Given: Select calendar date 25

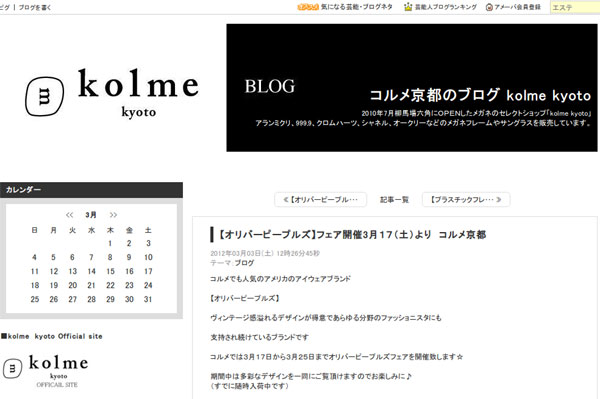Looking at the screenshot, I should point(35,299).
